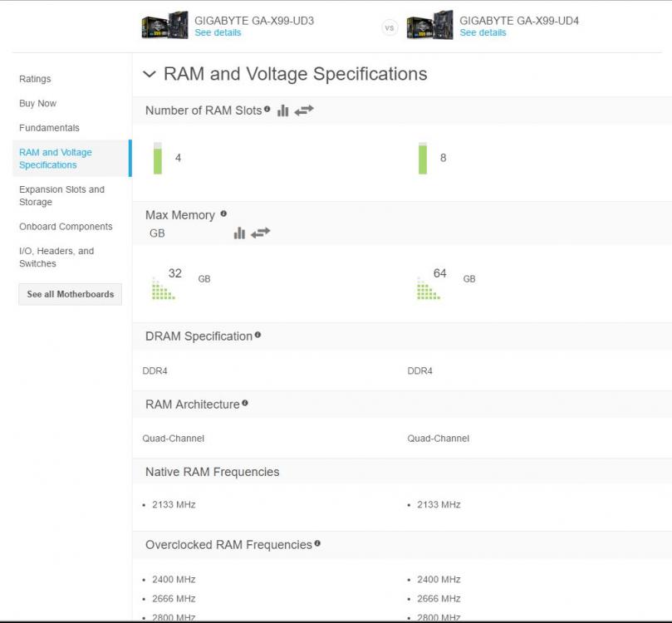Click 2400 MHz in the UD3 column
The height and width of the screenshot is (623, 672).
click(x=174, y=579)
